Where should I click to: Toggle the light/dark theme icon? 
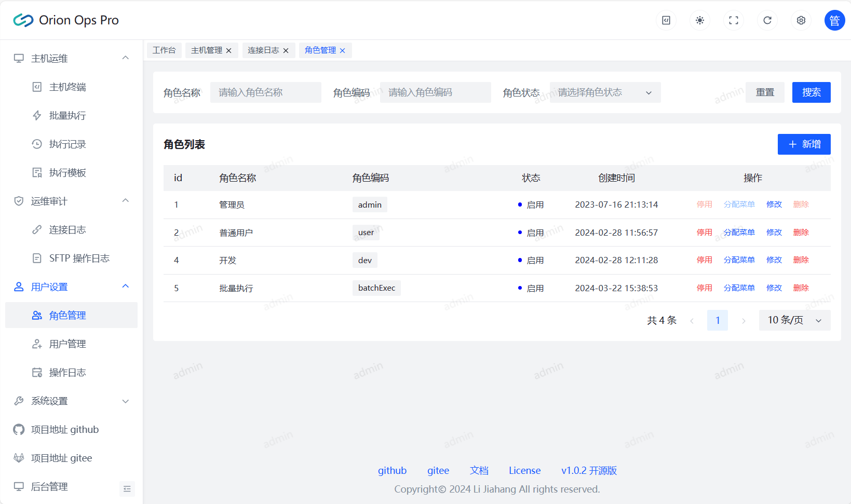pyautogui.click(x=700, y=20)
